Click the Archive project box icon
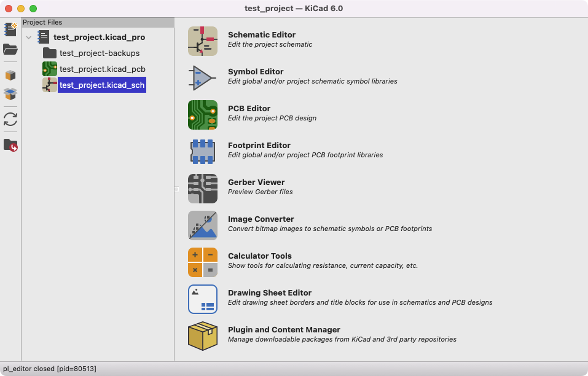The image size is (588, 376). click(x=10, y=76)
